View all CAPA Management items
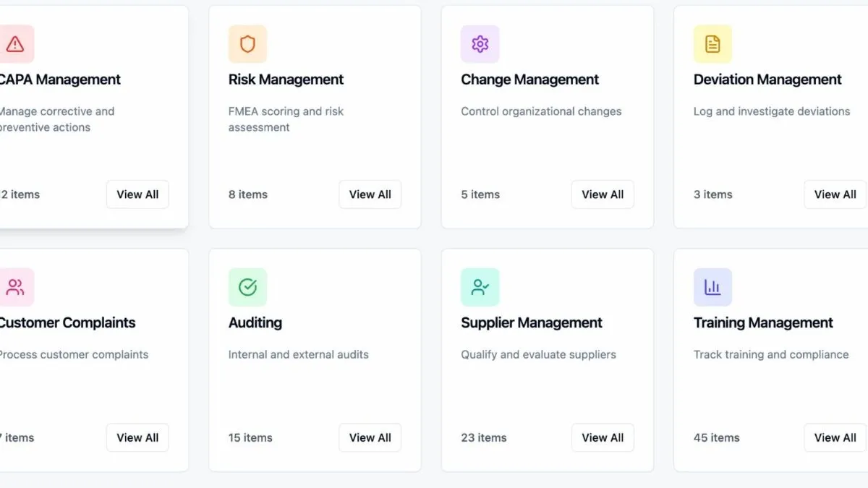868x488 pixels. [x=137, y=194]
